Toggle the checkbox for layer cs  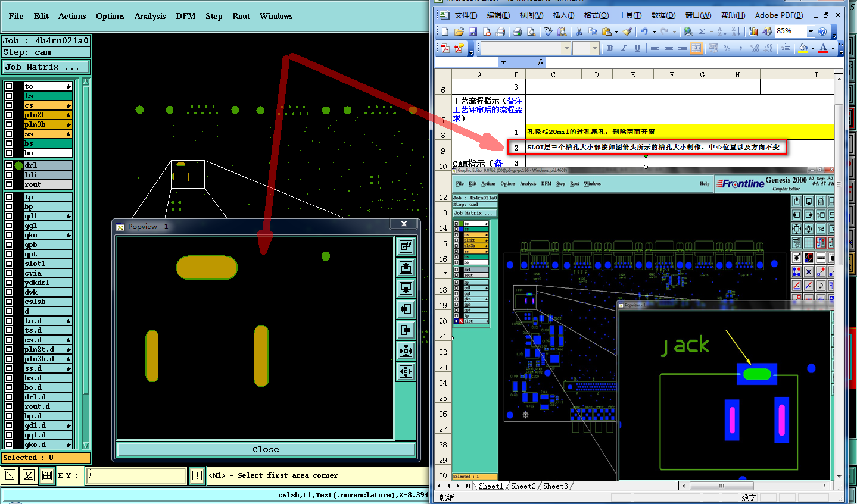click(9, 105)
